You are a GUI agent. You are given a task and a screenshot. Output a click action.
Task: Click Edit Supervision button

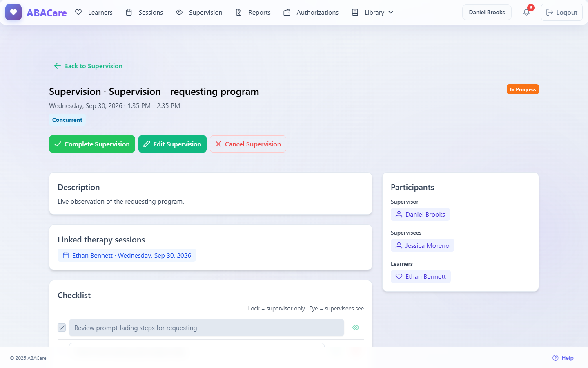172,144
